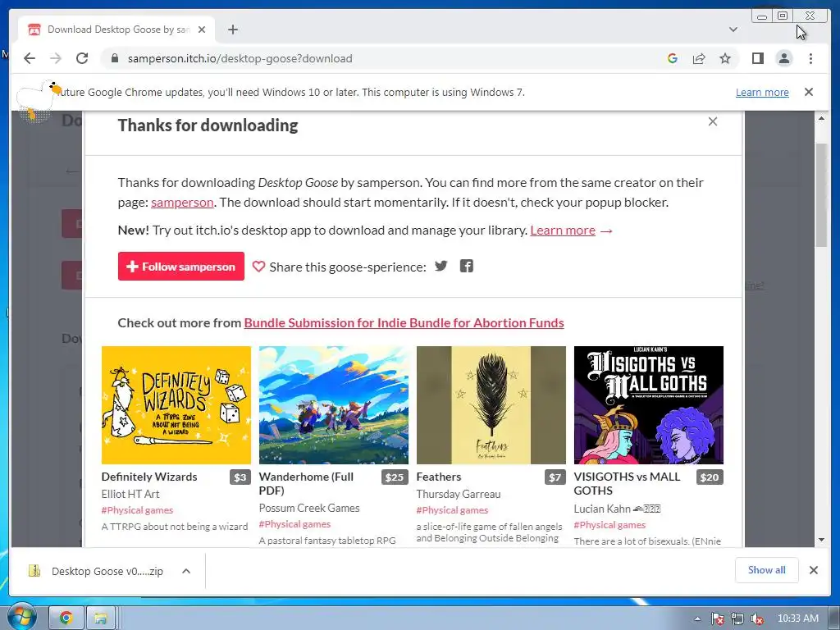This screenshot has width=840, height=630.
Task: Show all downloads
Action: pos(767,570)
